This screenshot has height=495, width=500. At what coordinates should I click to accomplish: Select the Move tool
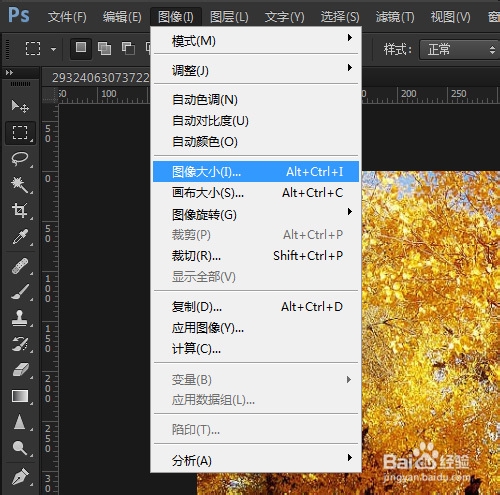(20, 106)
